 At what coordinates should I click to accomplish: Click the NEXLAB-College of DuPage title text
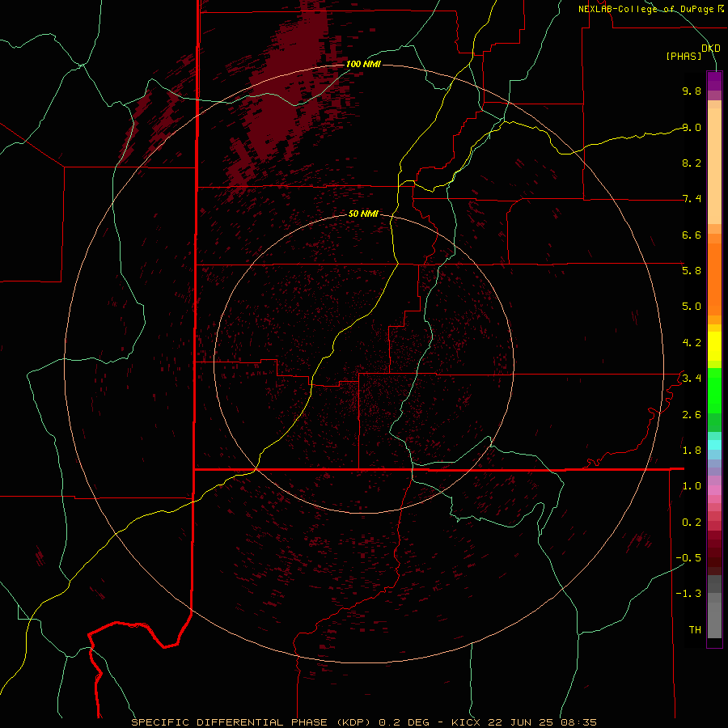(x=647, y=9)
